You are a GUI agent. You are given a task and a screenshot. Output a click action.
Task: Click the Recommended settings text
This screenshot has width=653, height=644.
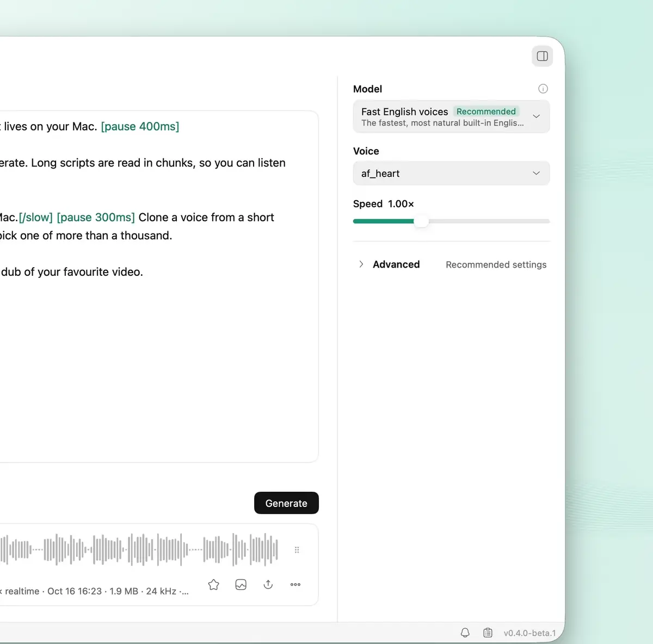pos(496,264)
